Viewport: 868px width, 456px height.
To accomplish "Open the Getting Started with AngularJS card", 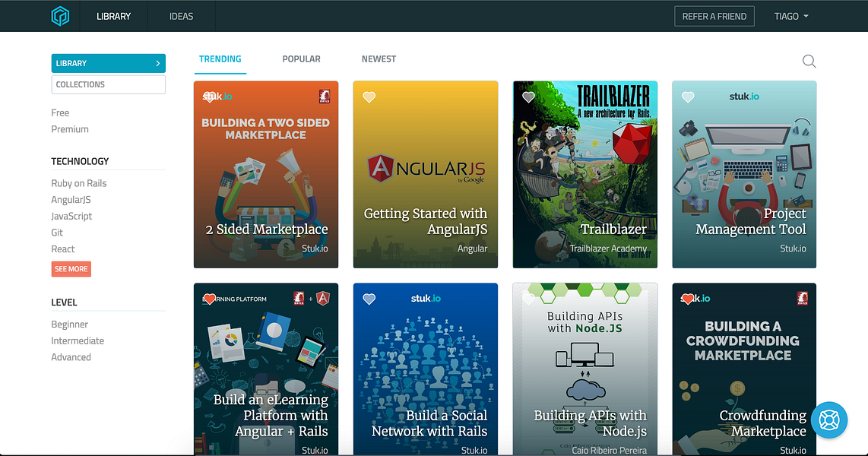I will 425,174.
